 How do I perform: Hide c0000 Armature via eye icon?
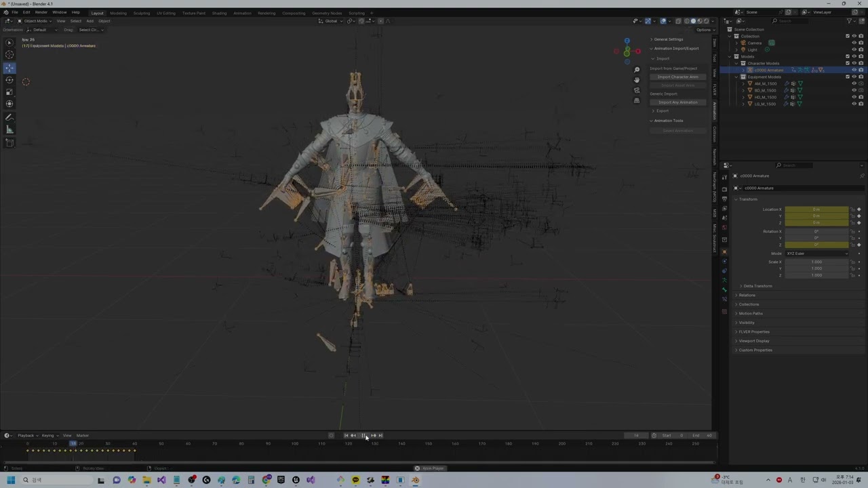click(854, 70)
